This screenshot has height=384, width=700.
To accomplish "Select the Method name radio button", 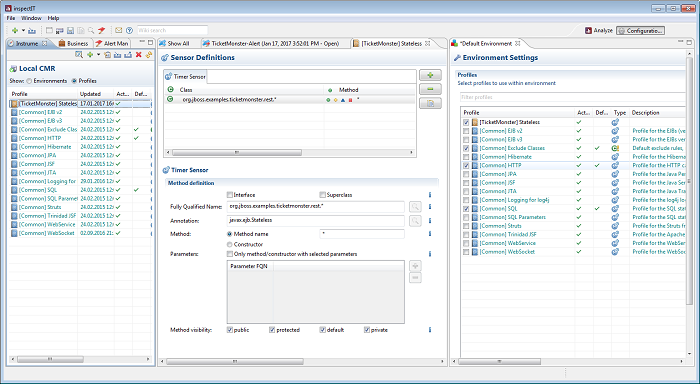I will (x=229, y=234).
